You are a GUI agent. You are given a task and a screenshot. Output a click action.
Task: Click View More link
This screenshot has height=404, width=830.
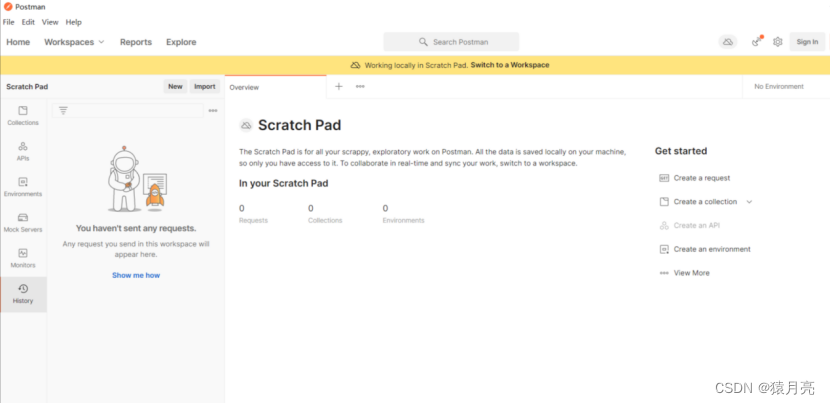click(691, 273)
